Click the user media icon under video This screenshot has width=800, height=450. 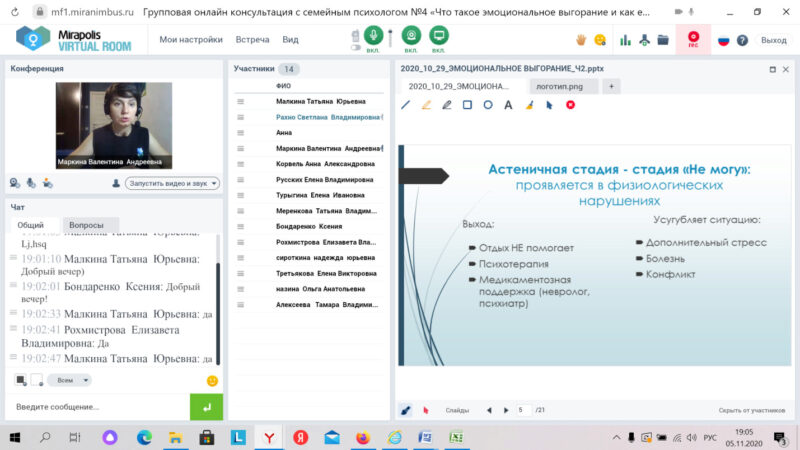pyautogui.click(x=47, y=183)
